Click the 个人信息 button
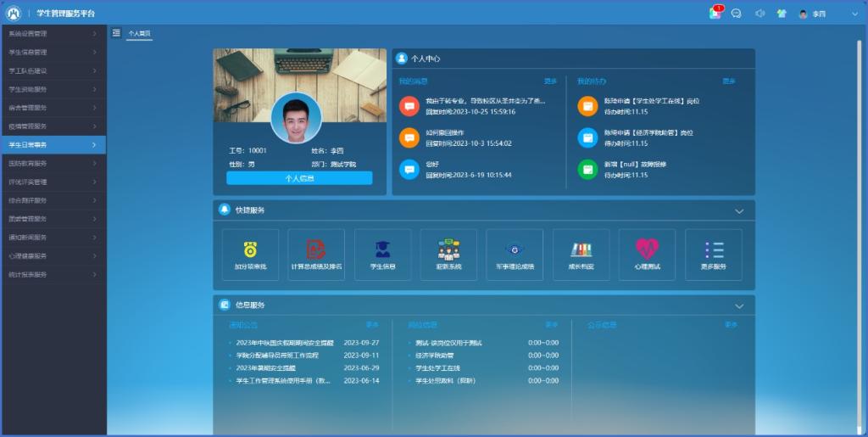868x437 pixels. pyautogui.click(x=299, y=178)
